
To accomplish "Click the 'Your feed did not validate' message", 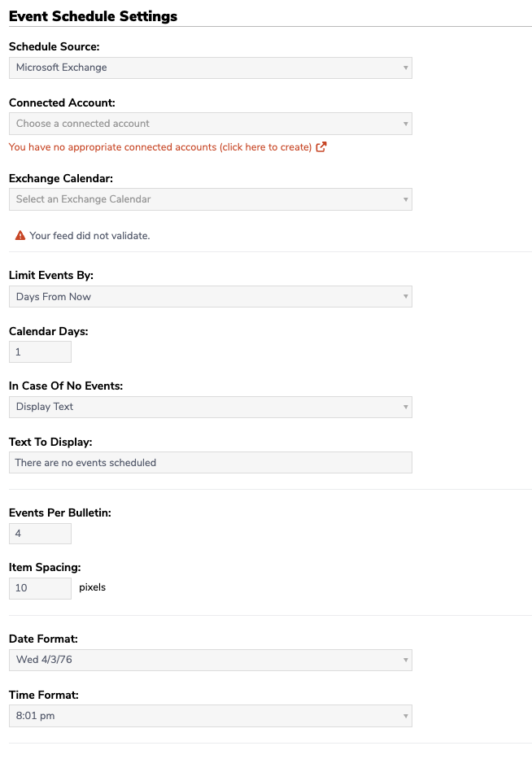I will pos(89,236).
